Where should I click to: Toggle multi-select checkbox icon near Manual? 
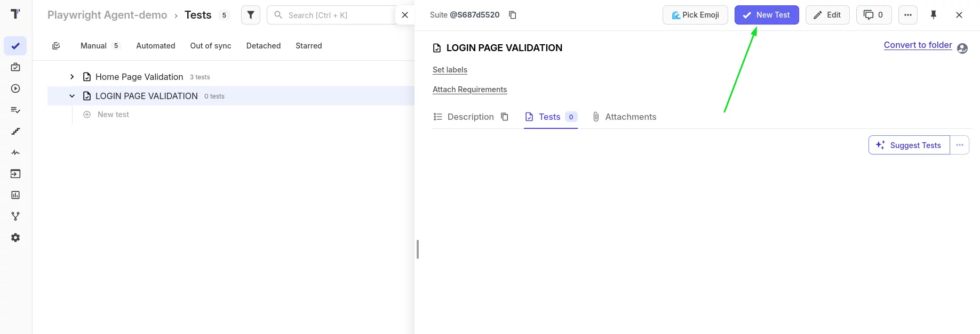[56, 46]
